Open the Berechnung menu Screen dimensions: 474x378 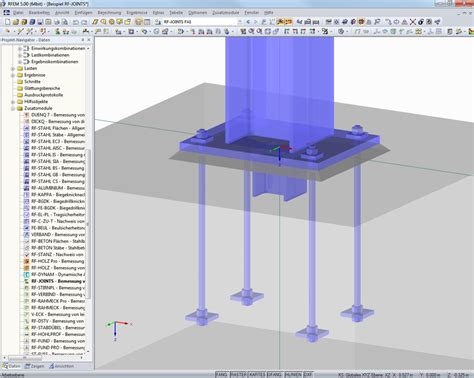click(109, 13)
